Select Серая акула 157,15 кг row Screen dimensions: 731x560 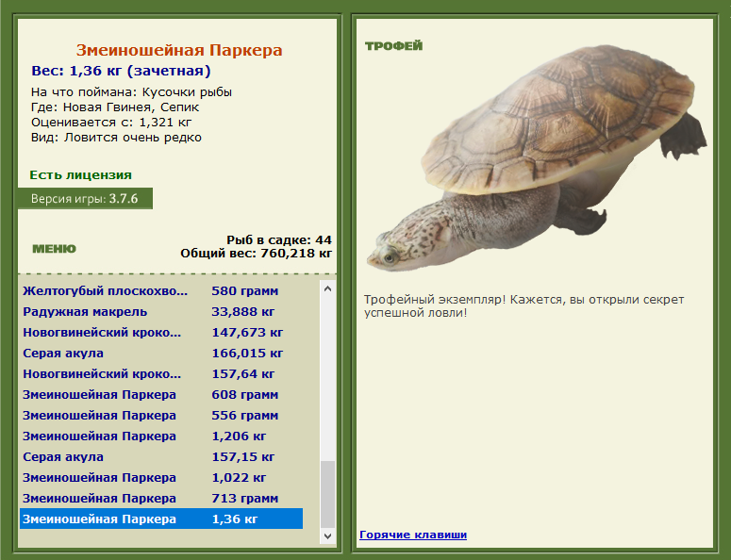pos(161,457)
